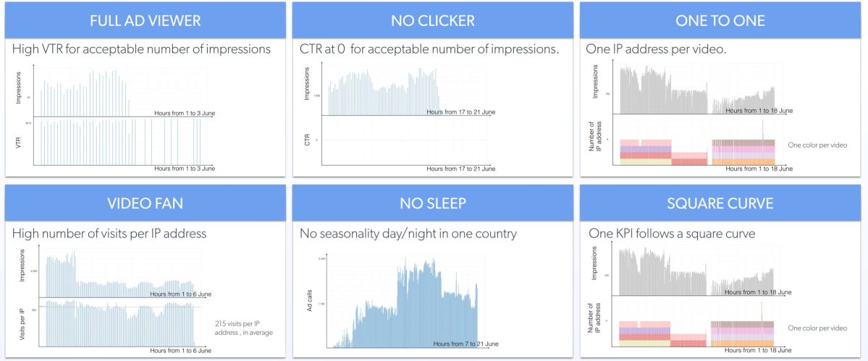Click the IP address spike in One to One
868x361 pixels.
[762, 130]
